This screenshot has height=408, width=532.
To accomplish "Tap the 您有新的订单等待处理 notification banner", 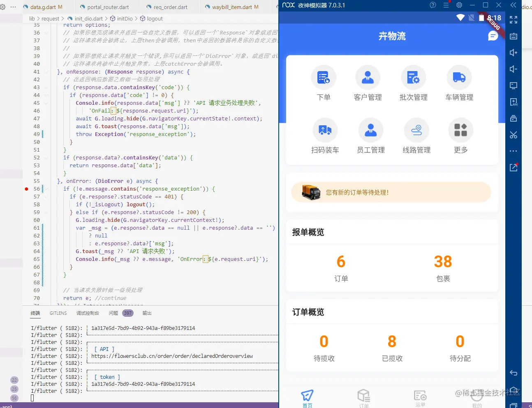I will tap(391, 192).
